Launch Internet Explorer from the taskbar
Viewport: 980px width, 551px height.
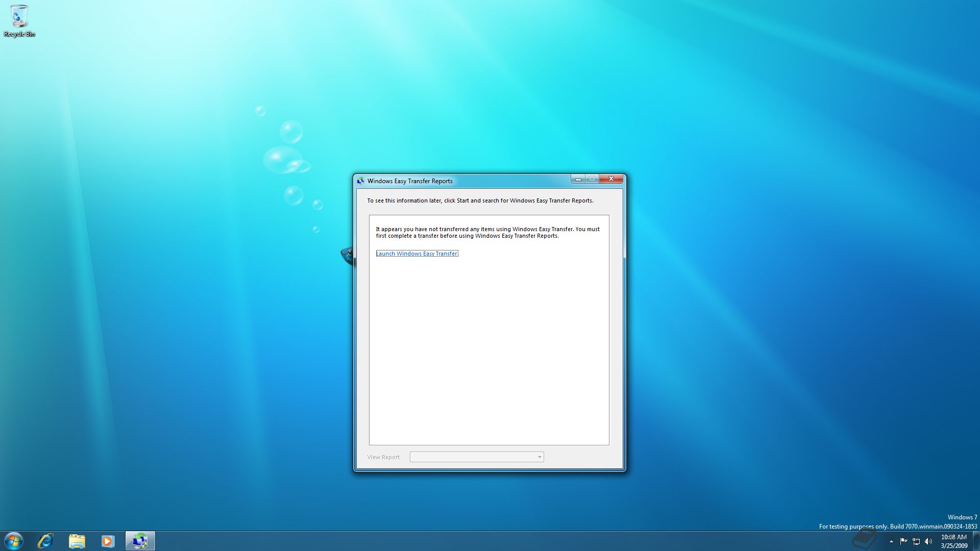click(45, 541)
